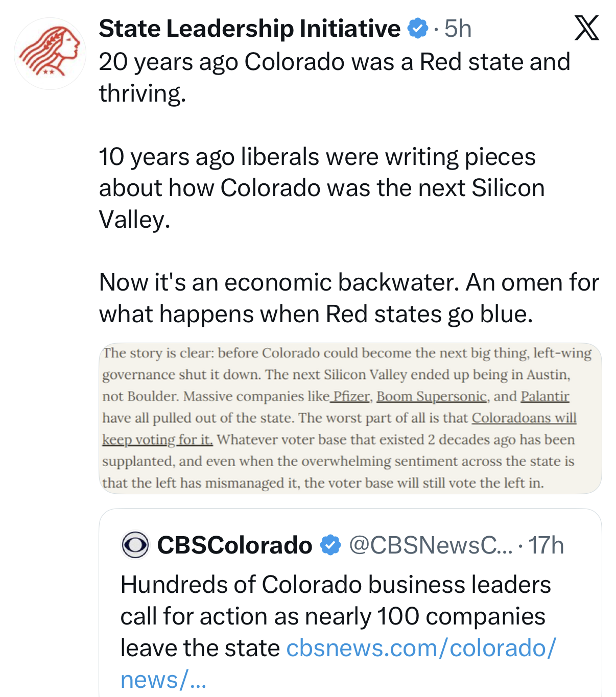
Task: Click the CBS eye logo avatar
Action: (135, 545)
